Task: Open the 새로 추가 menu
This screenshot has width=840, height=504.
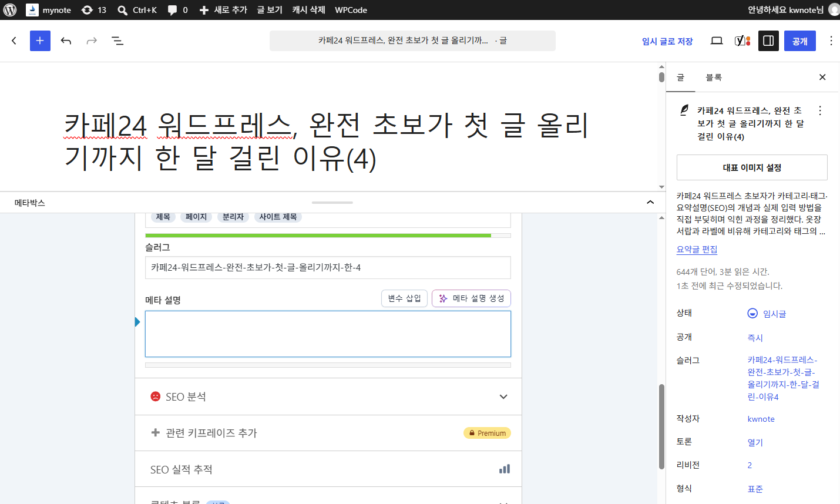Action: click(223, 10)
